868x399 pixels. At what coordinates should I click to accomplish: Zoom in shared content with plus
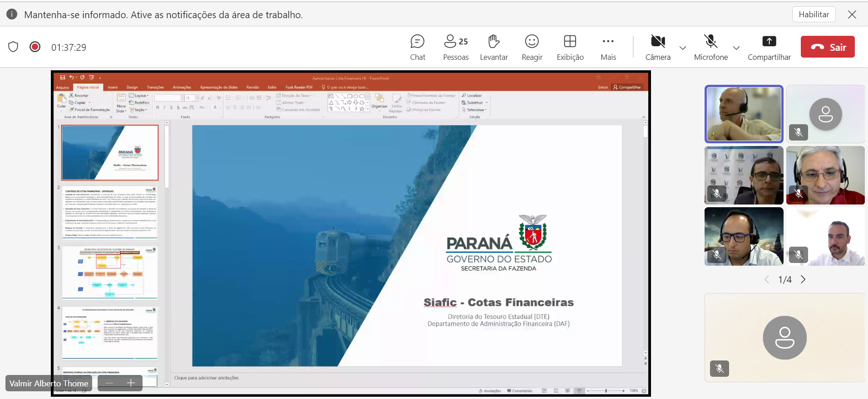tap(131, 383)
